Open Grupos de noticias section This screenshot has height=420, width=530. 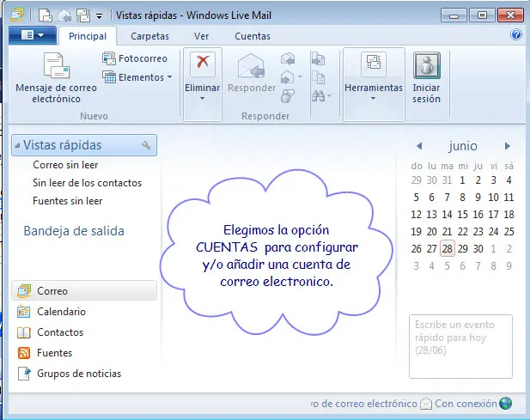pos(69,374)
